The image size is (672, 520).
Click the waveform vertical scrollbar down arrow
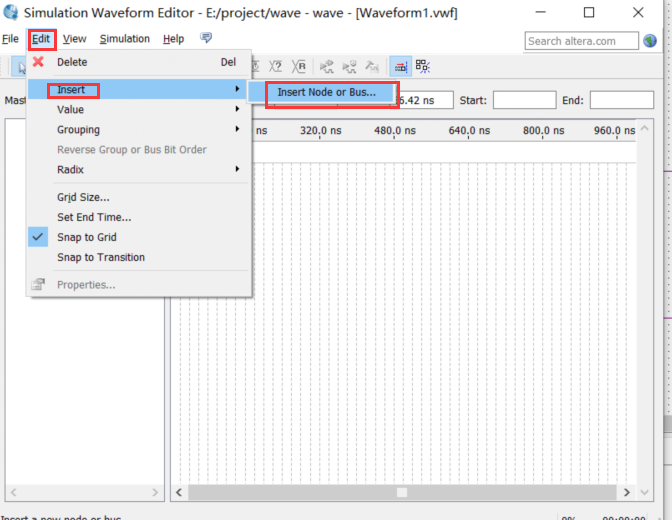[x=645, y=493]
